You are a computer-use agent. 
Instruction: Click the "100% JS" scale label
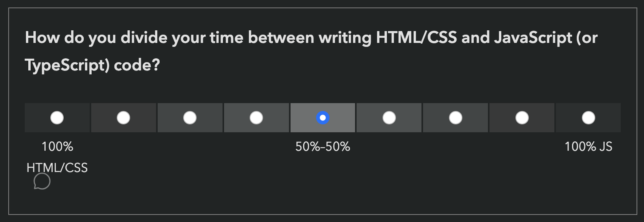(589, 147)
